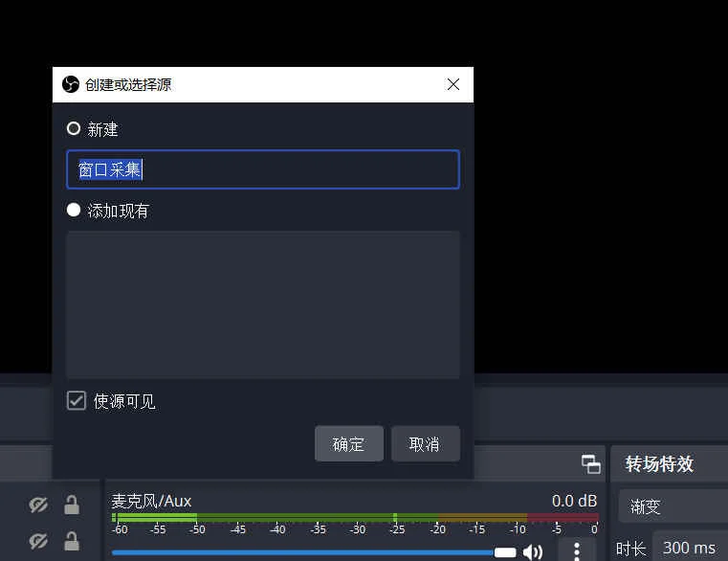Cancel the dialog with 取消
This screenshot has height=561, width=728.
426,444
